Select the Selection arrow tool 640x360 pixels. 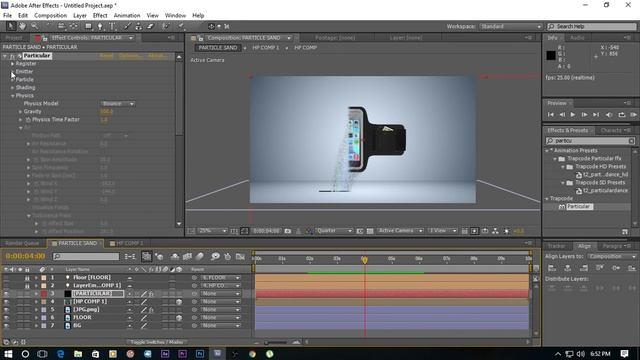11,26
